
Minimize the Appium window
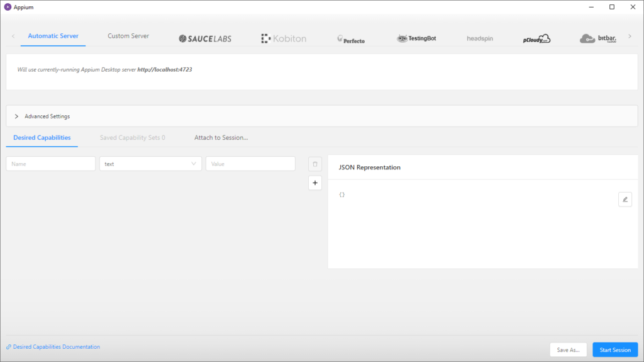pyautogui.click(x=591, y=7)
